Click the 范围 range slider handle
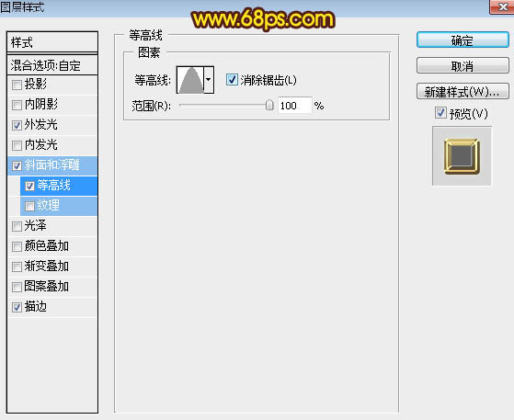This screenshot has width=514, height=420. [269, 105]
